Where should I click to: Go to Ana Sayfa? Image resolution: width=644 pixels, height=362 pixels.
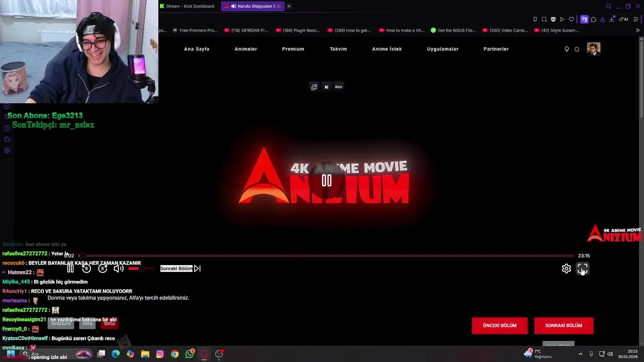point(197,49)
